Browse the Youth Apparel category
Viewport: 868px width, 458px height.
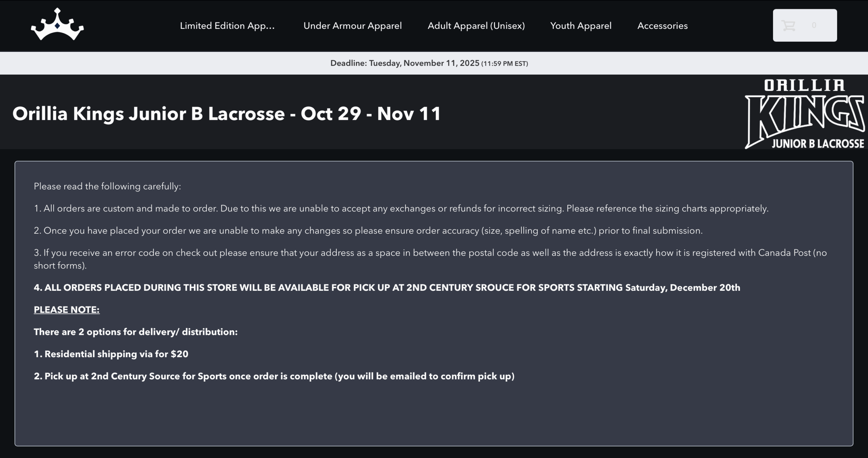coord(580,26)
